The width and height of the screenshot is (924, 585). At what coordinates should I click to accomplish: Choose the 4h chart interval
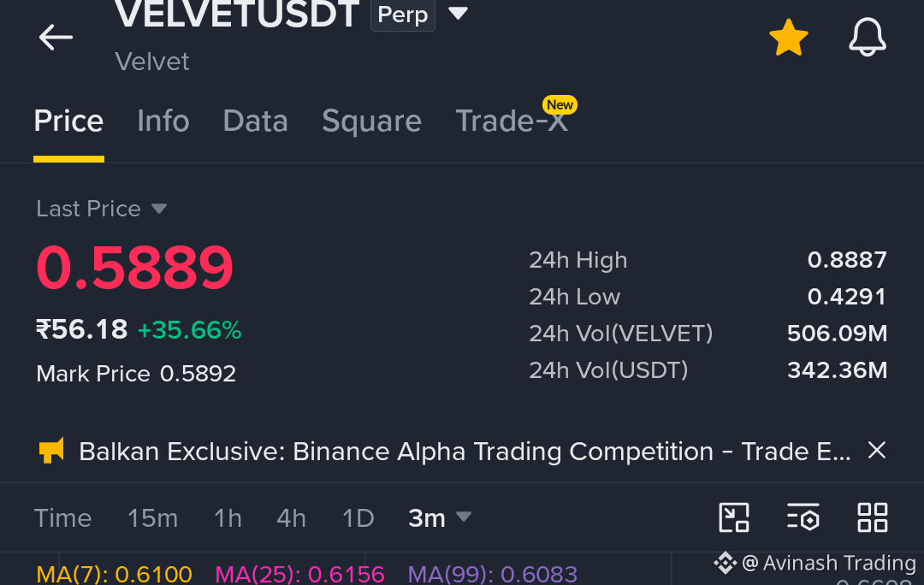[x=291, y=517]
